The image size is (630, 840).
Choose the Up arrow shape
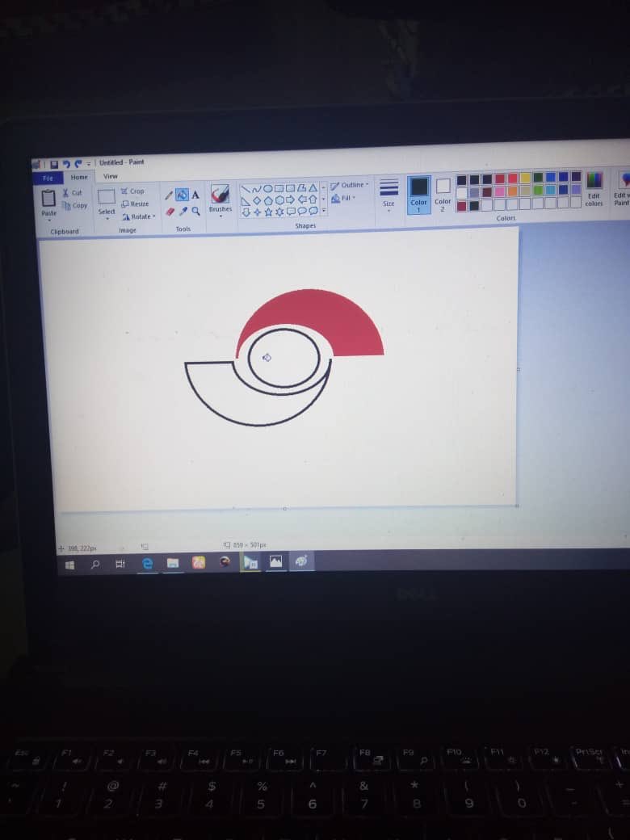point(313,199)
